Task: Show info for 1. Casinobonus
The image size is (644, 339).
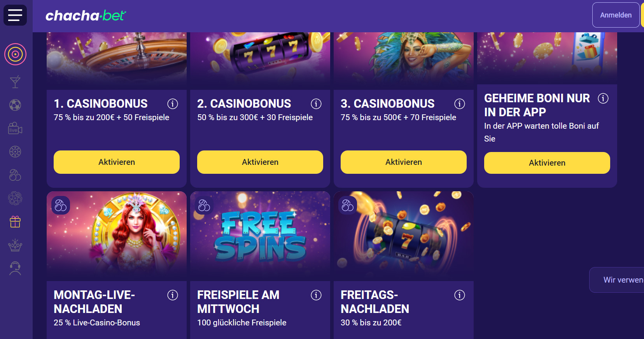Action: 173,104
